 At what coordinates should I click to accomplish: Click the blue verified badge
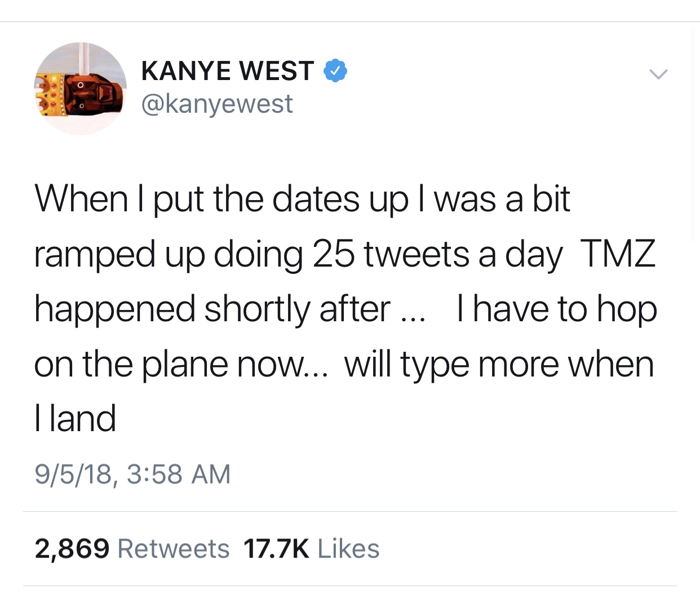[335, 70]
